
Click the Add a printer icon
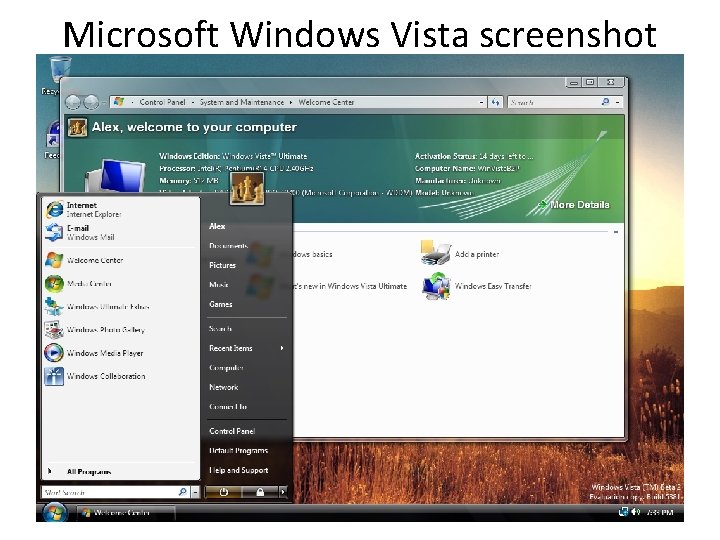point(435,253)
